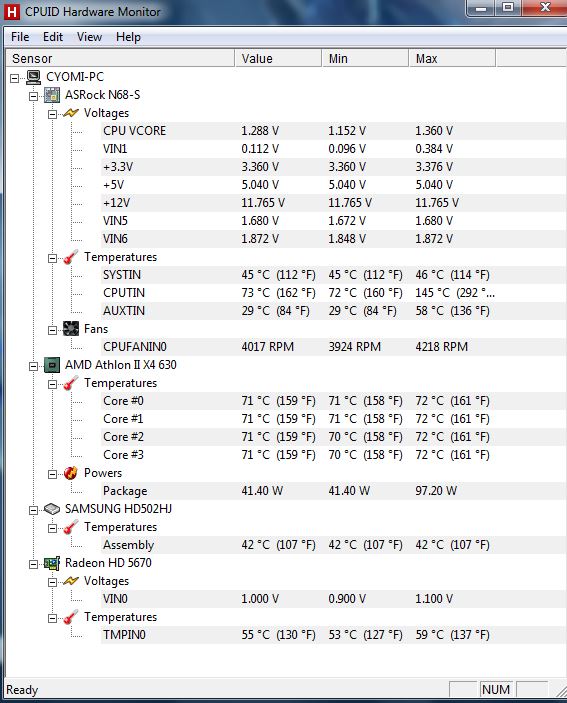Select the TMPIN0 row
The image size is (567, 703).
[333, 635]
